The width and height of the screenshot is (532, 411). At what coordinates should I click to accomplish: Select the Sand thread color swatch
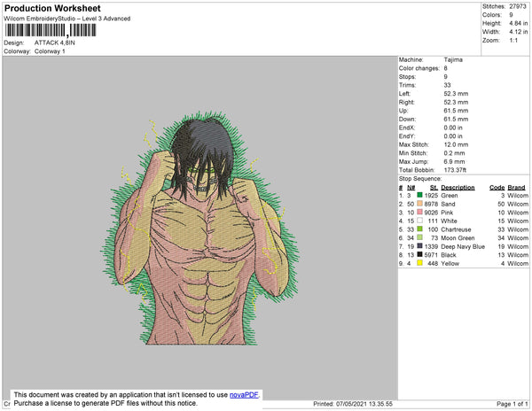coord(419,204)
